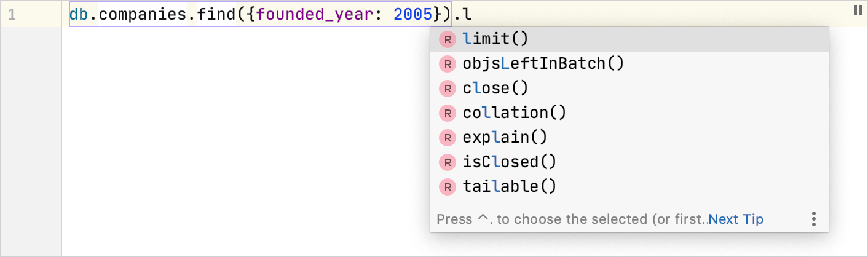The height and width of the screenshot is (257, 868).
Task: Click the icon beside explain() suggestion
Action: click(447, 138)
